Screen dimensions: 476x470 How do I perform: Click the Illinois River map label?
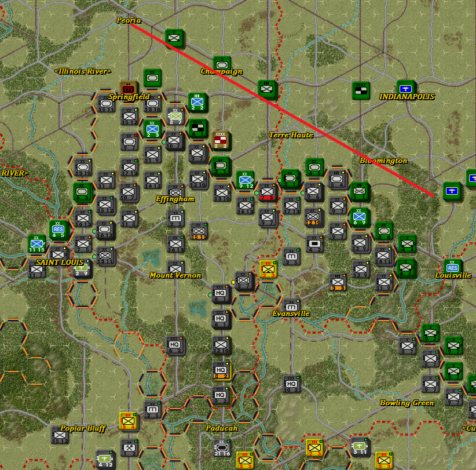coord(83,71)
